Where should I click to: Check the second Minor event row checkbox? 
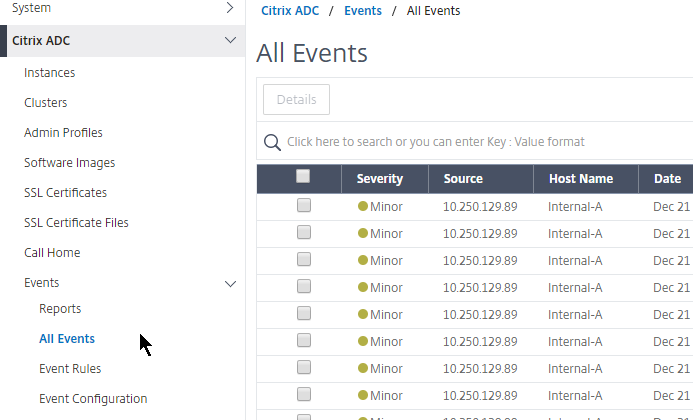304,232
